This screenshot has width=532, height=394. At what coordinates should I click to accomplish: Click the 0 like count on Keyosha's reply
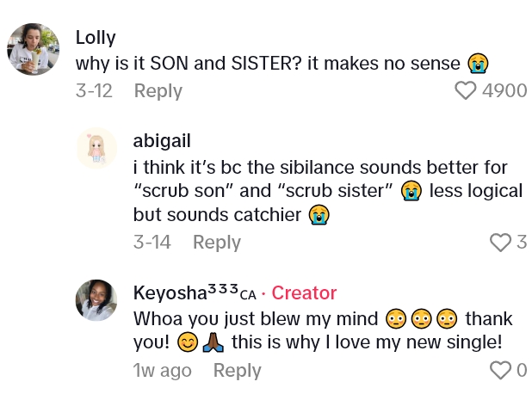coord(521,371)
